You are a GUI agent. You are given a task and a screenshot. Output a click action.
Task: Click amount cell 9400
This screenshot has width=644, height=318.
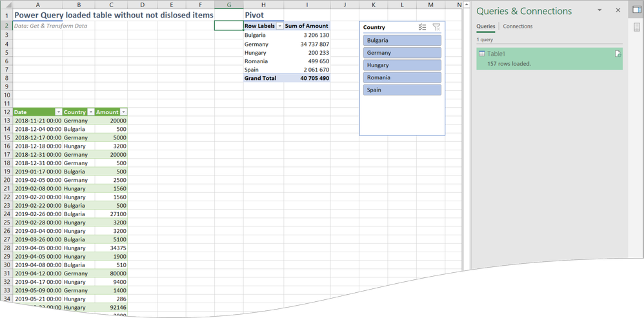point(111,282)
